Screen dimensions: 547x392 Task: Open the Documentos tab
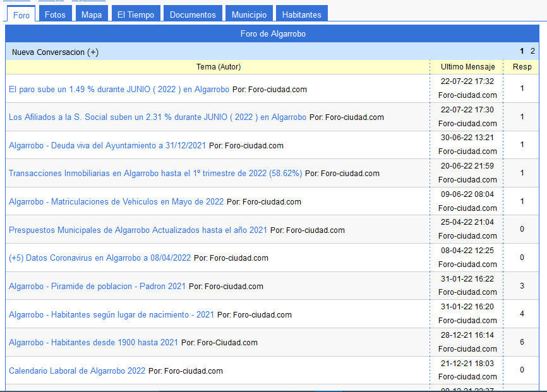pyautogui.click(x=193, y=15)
